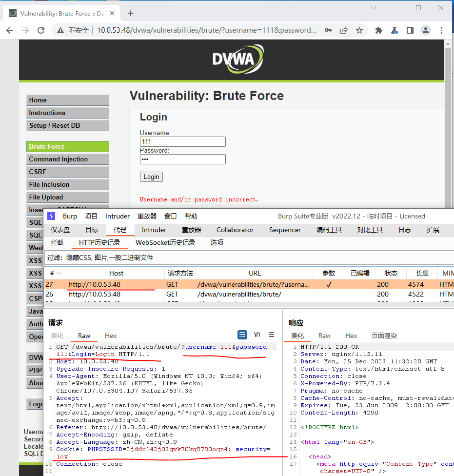This screenshot has width=454, height=476.
Task: Open the 项目 menu in Burp
Action: [x=91, y=216]
